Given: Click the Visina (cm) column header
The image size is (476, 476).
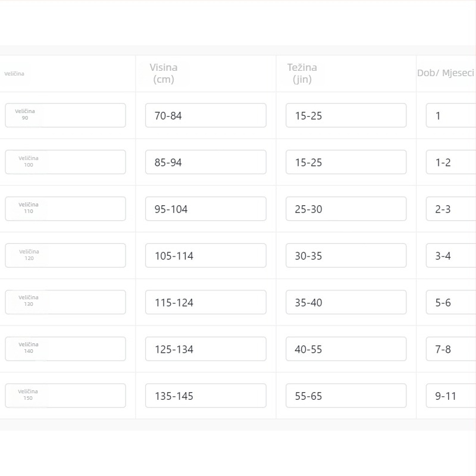Looking at the screenshot, I should point(164,73).
